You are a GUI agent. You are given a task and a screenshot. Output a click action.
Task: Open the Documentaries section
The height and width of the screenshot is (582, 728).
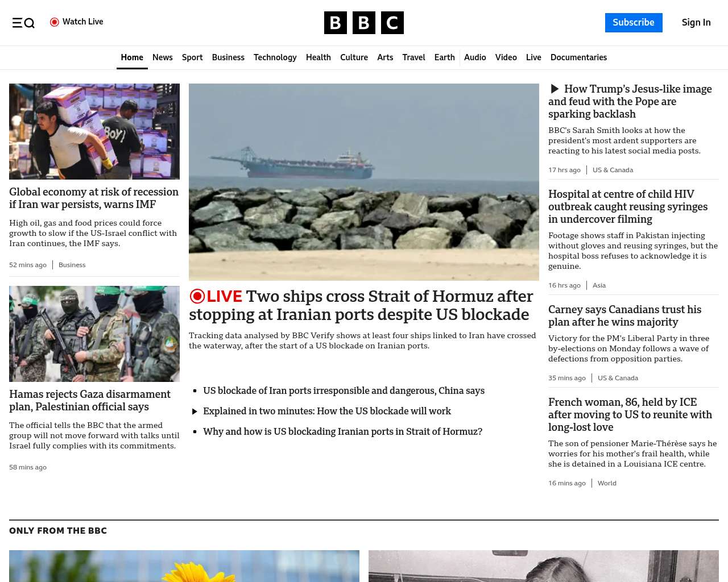(578, 57)
